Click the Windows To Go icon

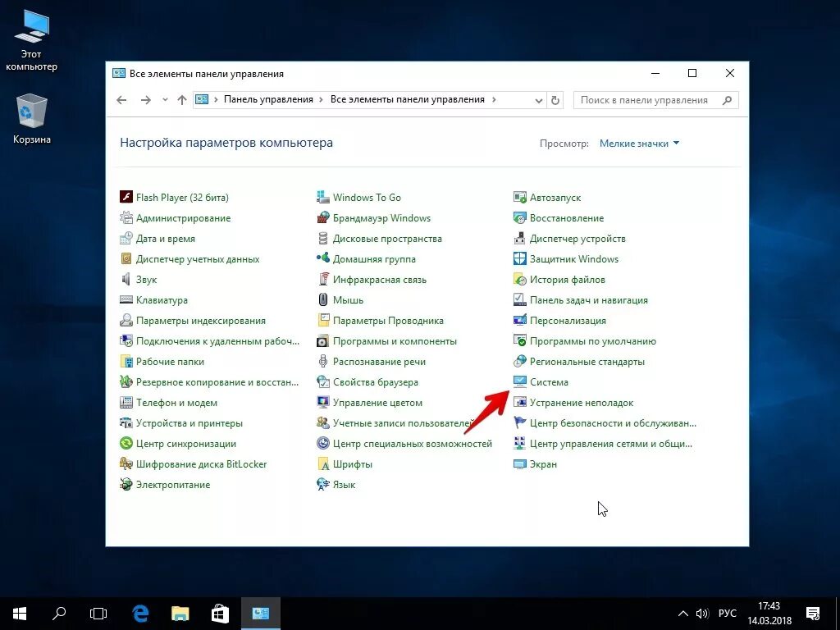pyautogui.click(x=323, y=197)
